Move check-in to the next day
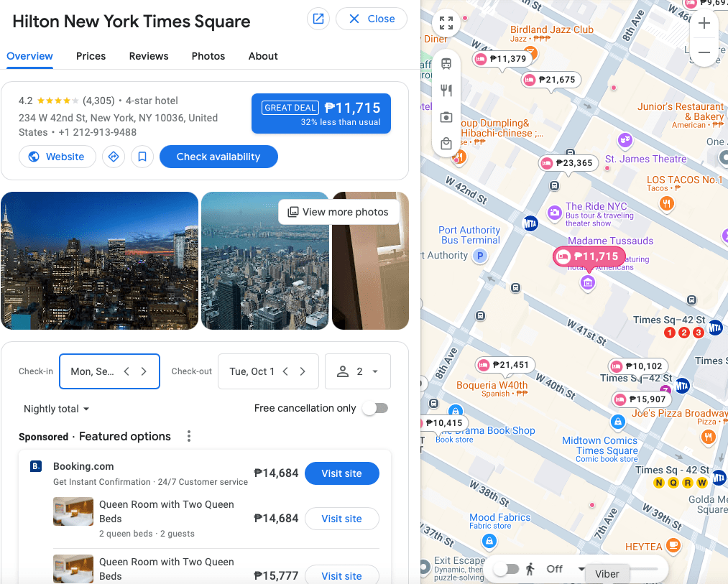 (144, 371)
